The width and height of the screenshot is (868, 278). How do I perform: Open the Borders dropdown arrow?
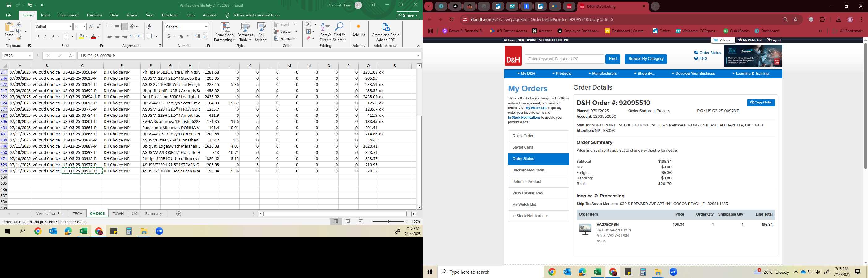pos(72,36)
